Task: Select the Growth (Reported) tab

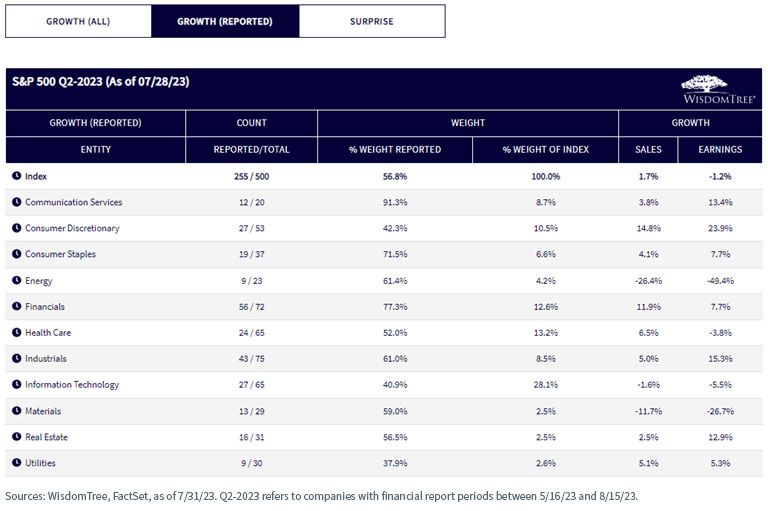Action: [x=225, y=22]
